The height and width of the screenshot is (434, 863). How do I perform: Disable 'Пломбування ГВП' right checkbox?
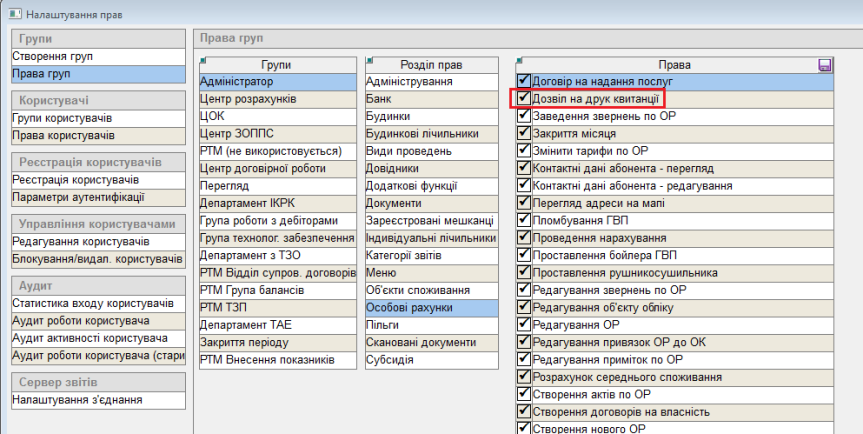tap(524, 219)
